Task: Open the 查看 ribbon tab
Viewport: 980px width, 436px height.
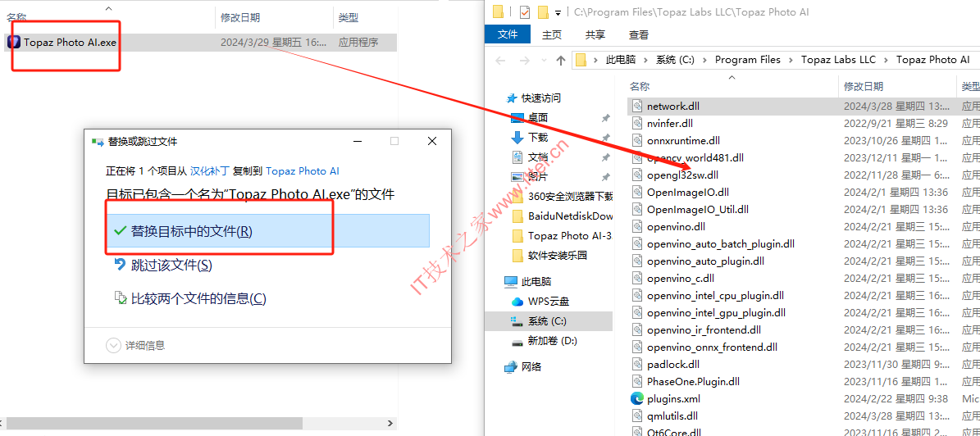Action: [x=639, y=34]
